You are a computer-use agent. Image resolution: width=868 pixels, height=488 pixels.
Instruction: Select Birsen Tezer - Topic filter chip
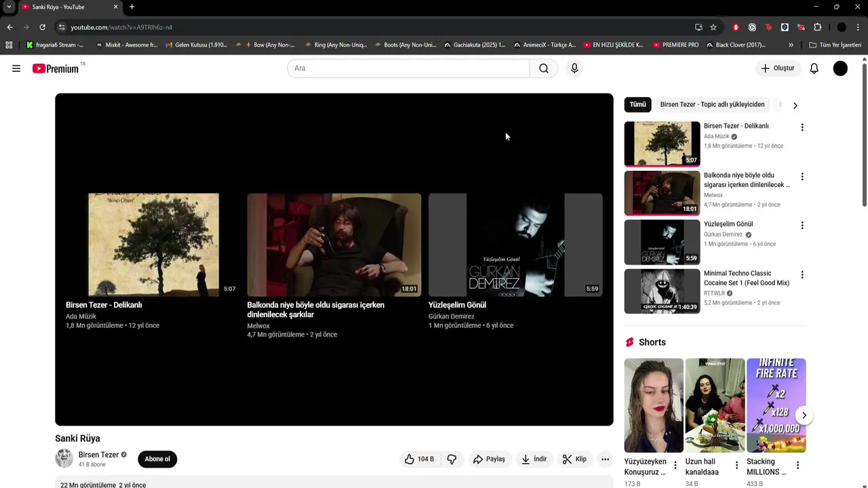712,104
